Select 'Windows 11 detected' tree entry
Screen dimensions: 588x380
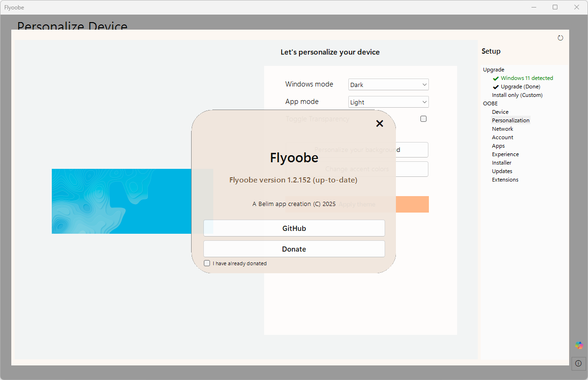pyautogui.click(x=527, y=78)
